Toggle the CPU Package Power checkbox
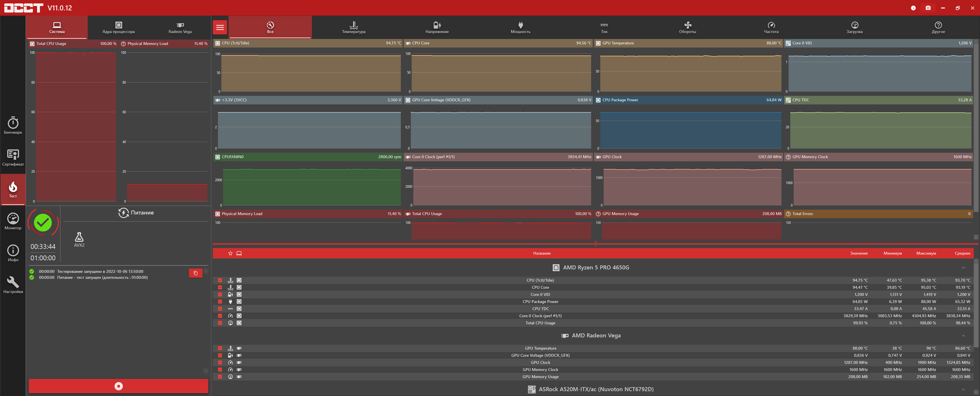 (x=220, y=302)
